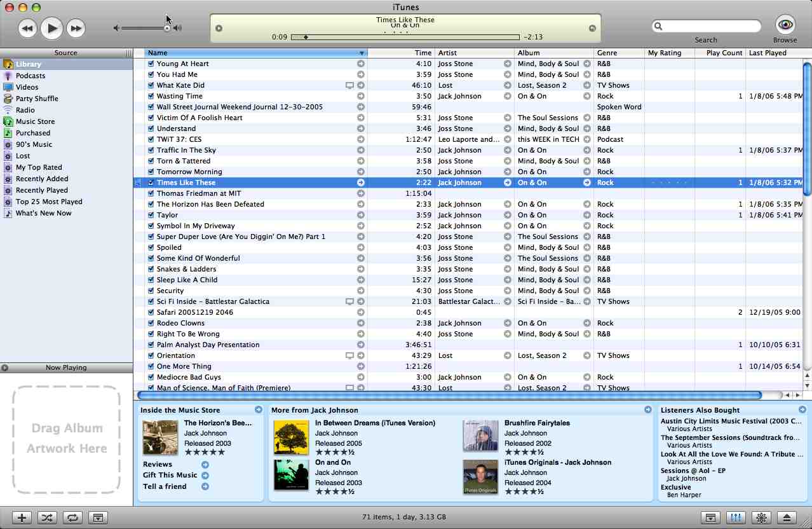Reverse sort order via Name column arrow
The width and height of the screenshot is (812, 529).
(x=362, y=53)
